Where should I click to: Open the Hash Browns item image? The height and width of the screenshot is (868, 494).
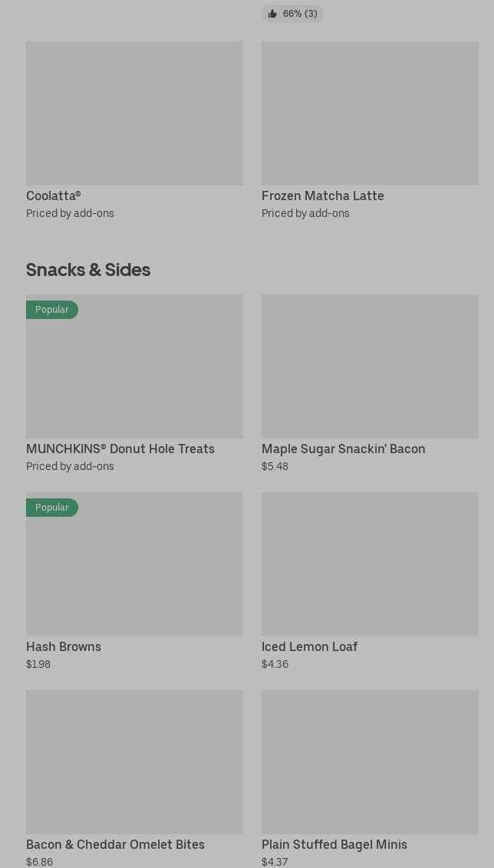point(134,574)
